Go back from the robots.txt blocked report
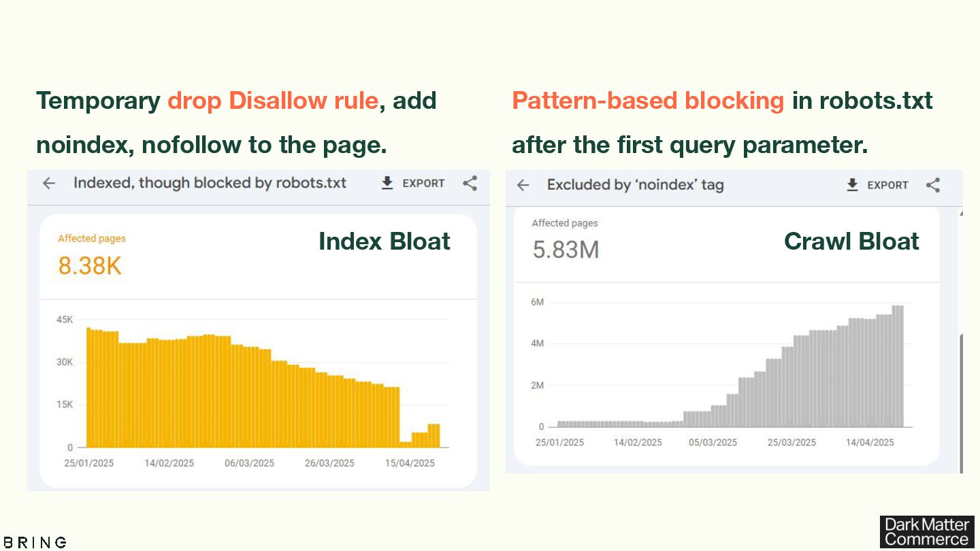980x551 pixels. tap(49, 183)
